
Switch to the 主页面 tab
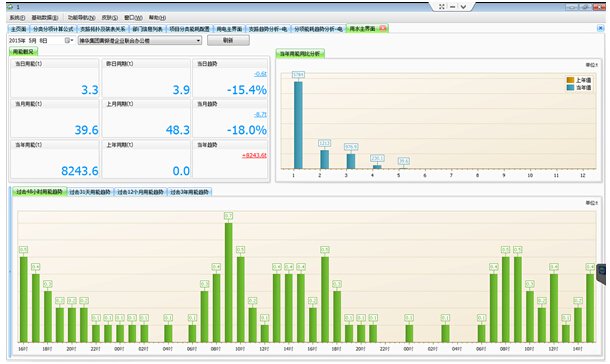[18, 29]
